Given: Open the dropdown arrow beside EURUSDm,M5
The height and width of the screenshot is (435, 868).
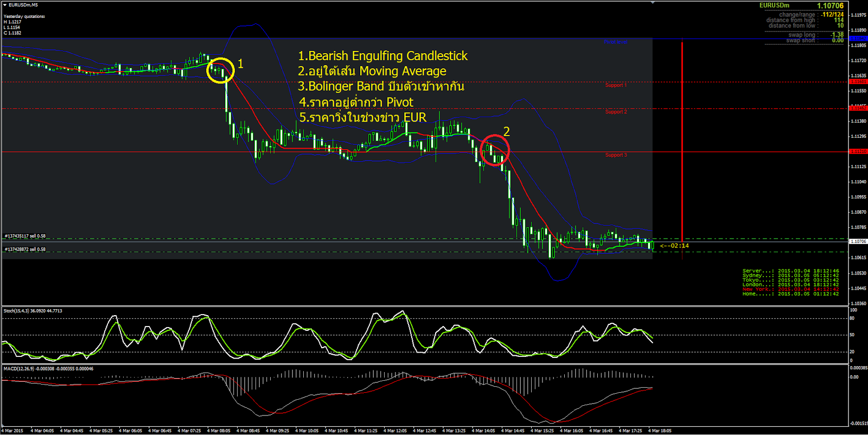Looking at the screenshot, I should click(5, 5).
